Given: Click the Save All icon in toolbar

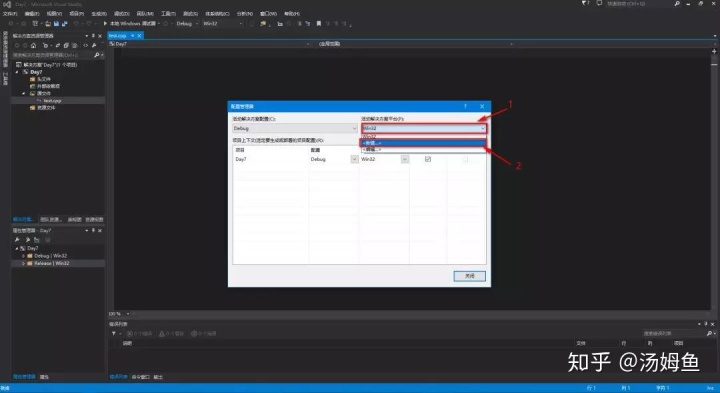Looking at the screenshot, I should click(x=64, y=23).
